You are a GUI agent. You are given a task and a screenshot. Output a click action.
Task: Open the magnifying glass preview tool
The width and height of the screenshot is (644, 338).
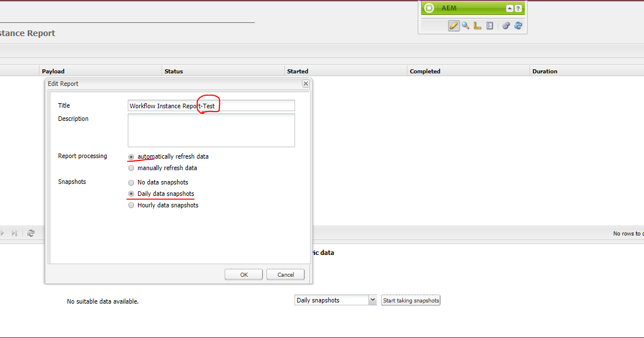pos(465,26)
